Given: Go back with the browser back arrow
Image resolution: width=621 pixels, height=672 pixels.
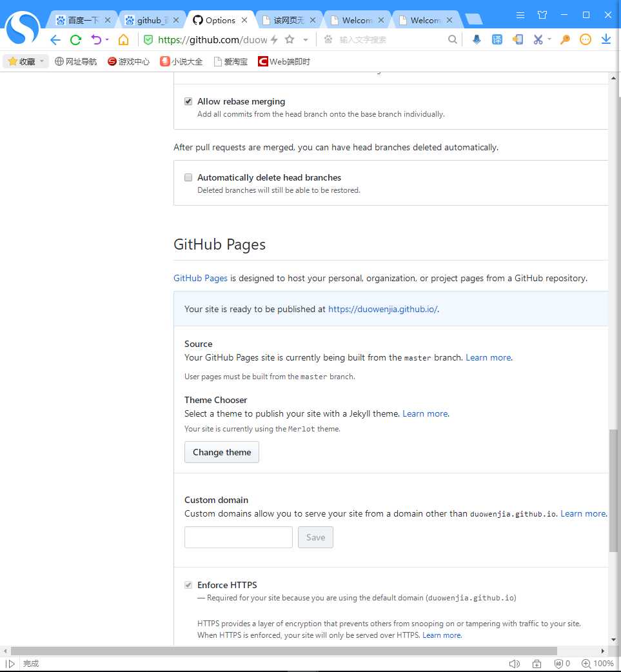Looking at the screenshot, I should (x=55, y=40).
